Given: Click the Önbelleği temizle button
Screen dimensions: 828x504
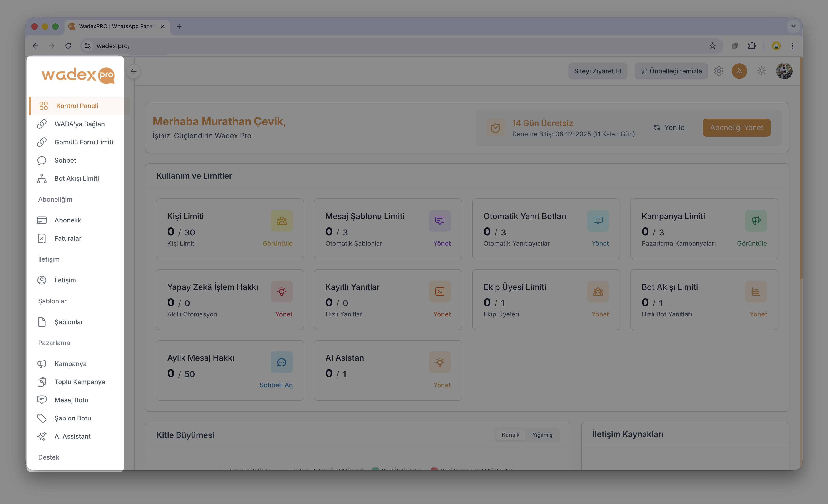Looking at the screenshot, I should 671,71.
